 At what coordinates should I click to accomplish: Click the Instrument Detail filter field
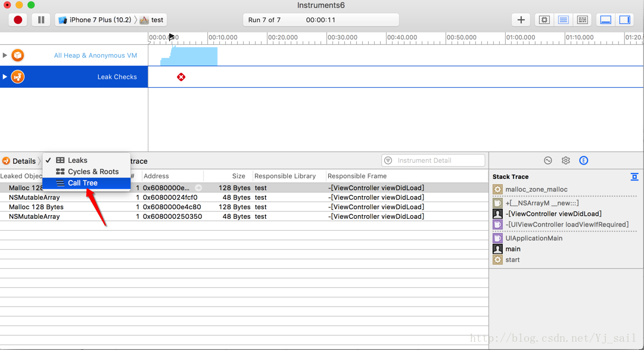[438, 160]
